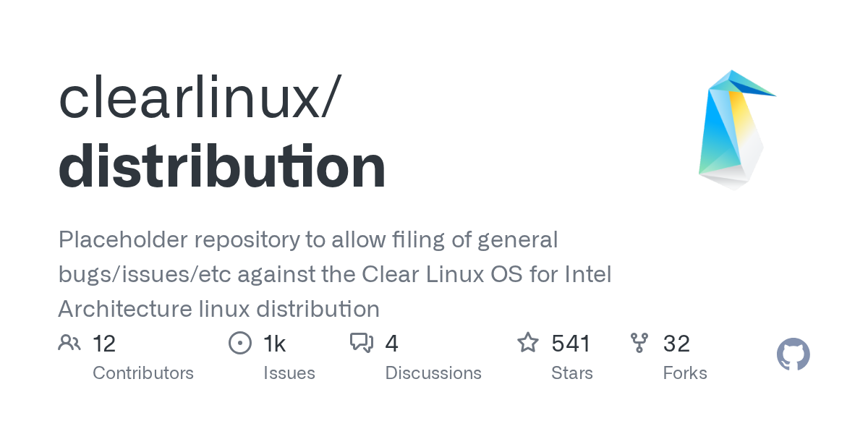
Task: Click the contributors count 12
Action: [x=104, y=344]
